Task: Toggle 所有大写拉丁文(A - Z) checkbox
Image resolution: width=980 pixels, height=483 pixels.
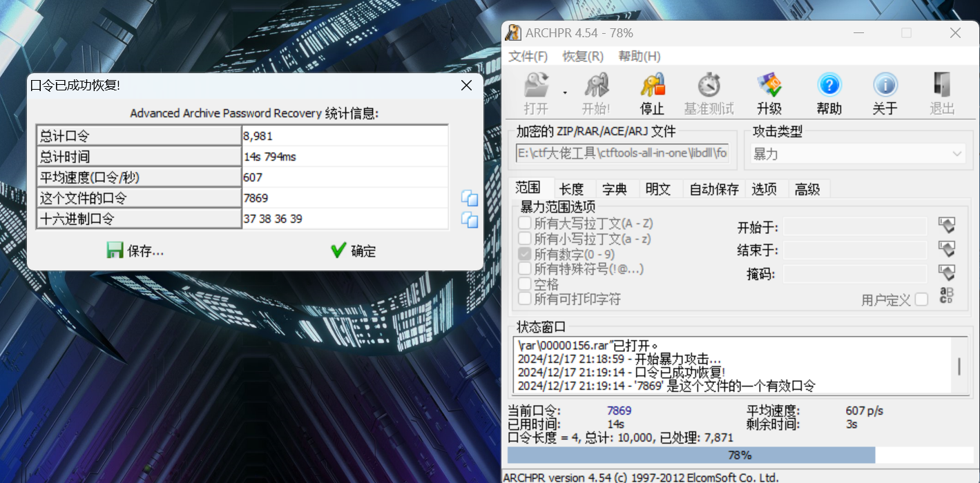Action: pyautogui.click(x=525, y=224)
